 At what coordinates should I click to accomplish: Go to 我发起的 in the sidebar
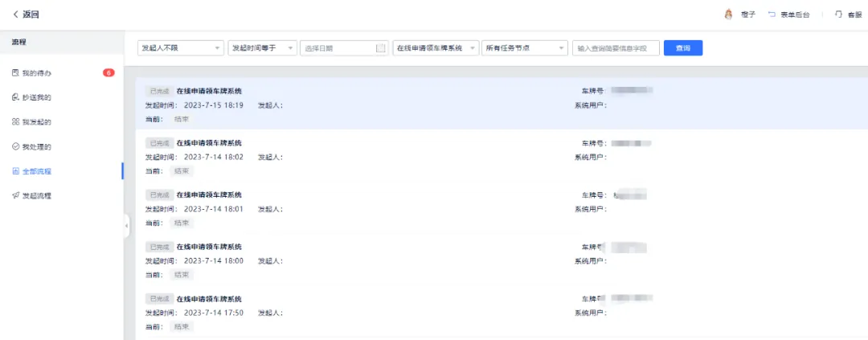(x=37, y=122)
